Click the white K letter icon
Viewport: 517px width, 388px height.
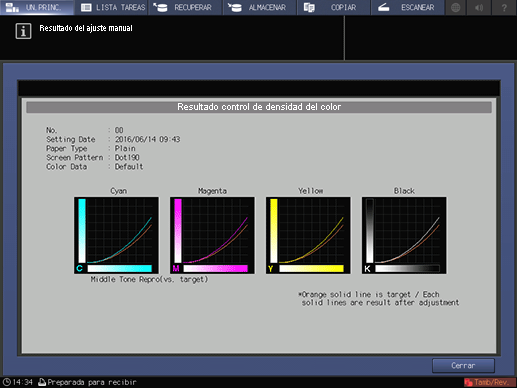pyautogui.click(x=367, y=269)
